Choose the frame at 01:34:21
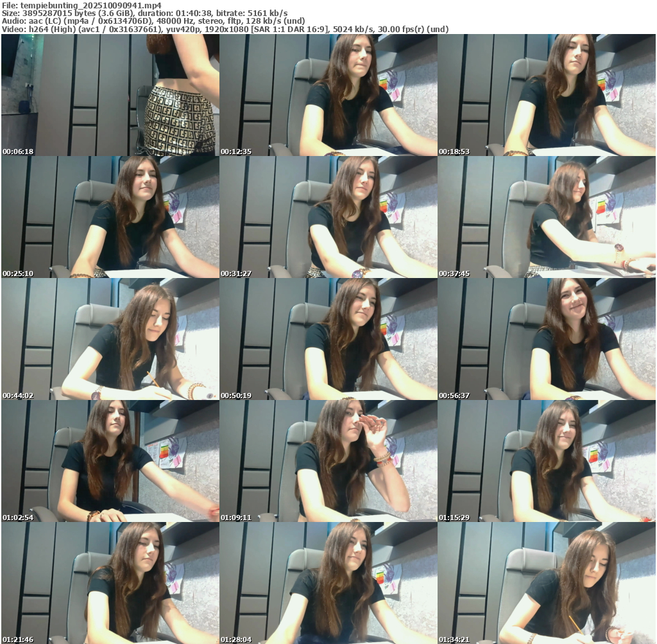This screenshot has width=657, height=644. click(547, 583)
